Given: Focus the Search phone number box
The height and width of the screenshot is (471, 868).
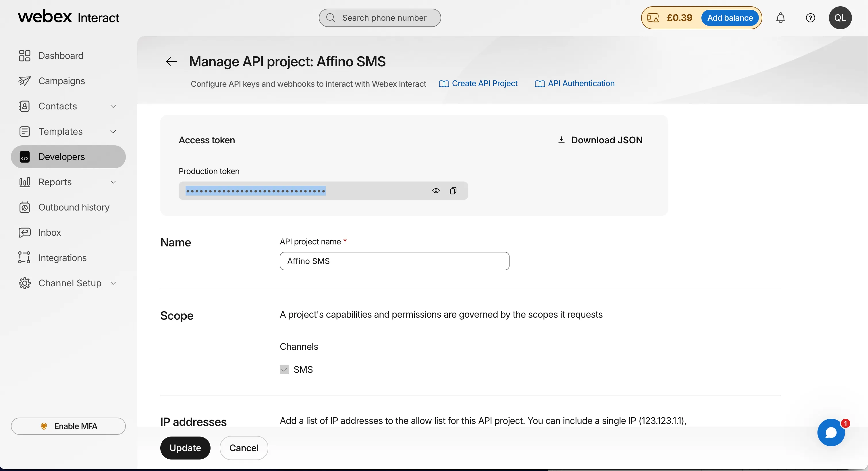Looking at the screenshot, I should tap(384, 18).
